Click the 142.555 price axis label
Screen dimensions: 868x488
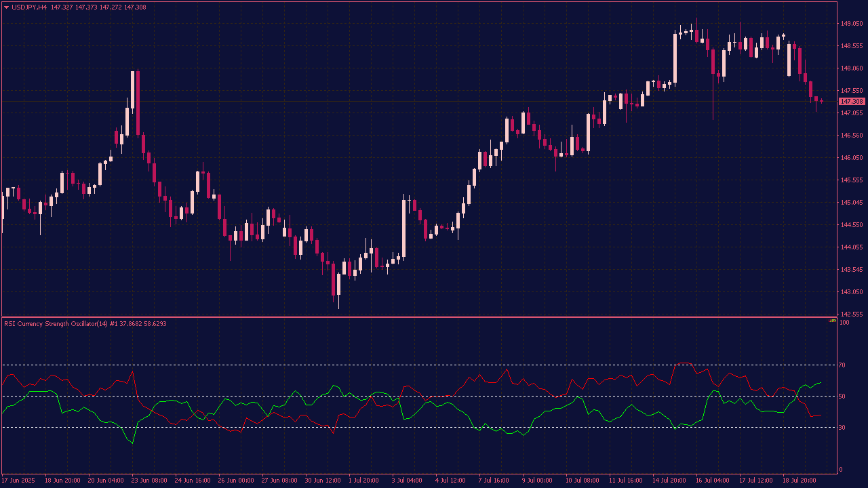click(851, 314)
